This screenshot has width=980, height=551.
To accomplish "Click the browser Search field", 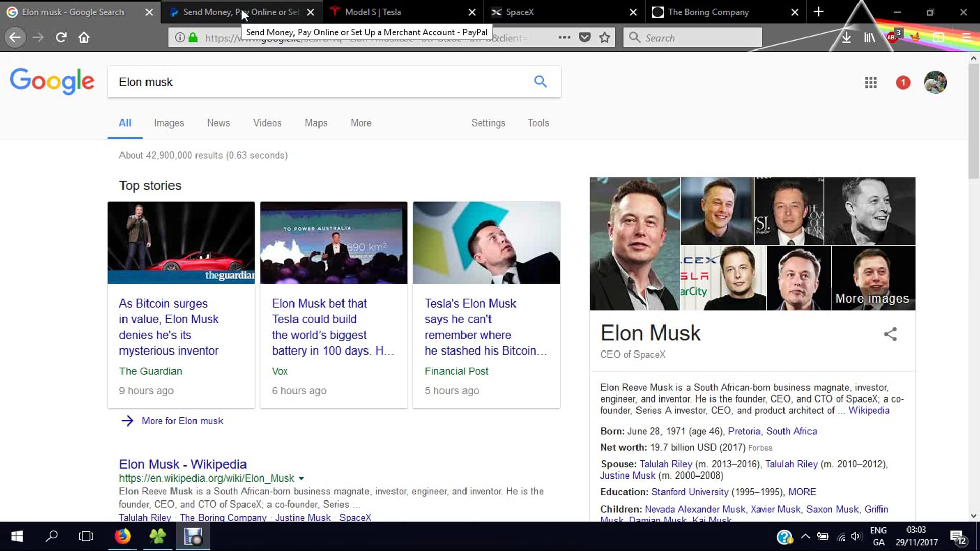I will click(x=692, y=37).
